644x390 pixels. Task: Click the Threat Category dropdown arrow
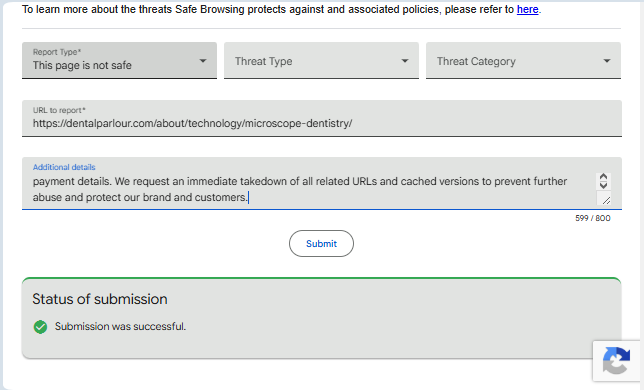pyautogui.click(x=607, y=61)
